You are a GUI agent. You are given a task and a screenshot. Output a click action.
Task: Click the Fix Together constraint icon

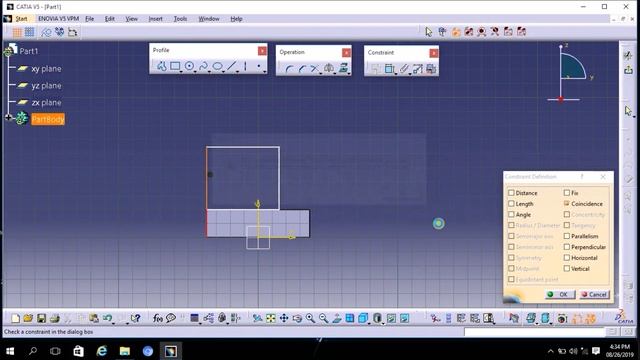tap(404, 69)
